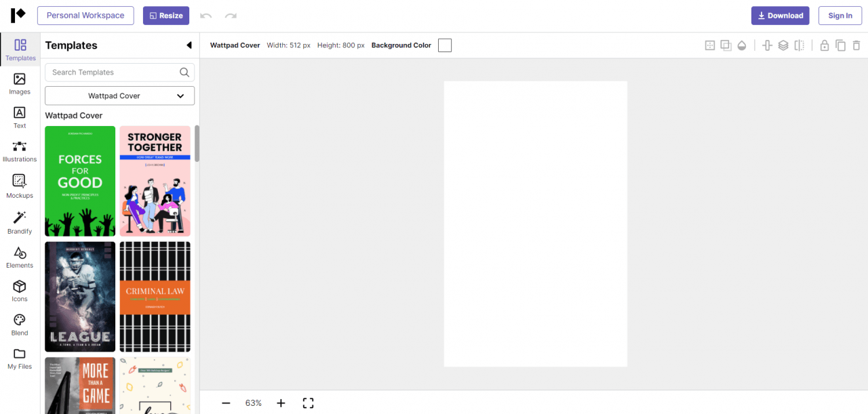Click the layers stack icon
The height and width of the screenshot is (414, 868).
(x=783, y=45)
